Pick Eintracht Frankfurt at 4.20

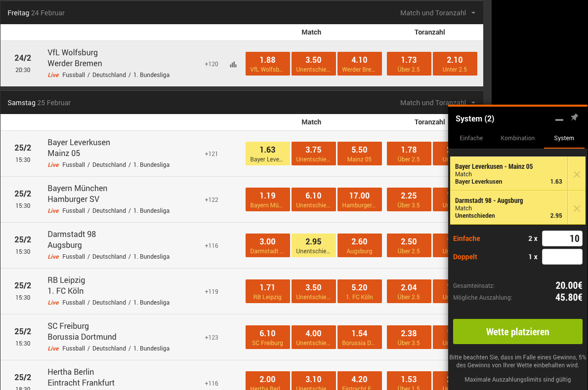[x=359, y=381]
